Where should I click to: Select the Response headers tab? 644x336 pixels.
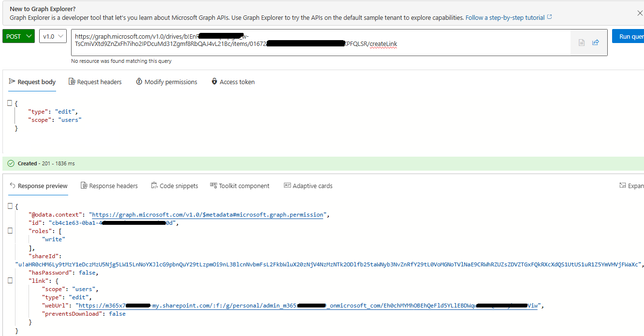click(x=109, y=186)
